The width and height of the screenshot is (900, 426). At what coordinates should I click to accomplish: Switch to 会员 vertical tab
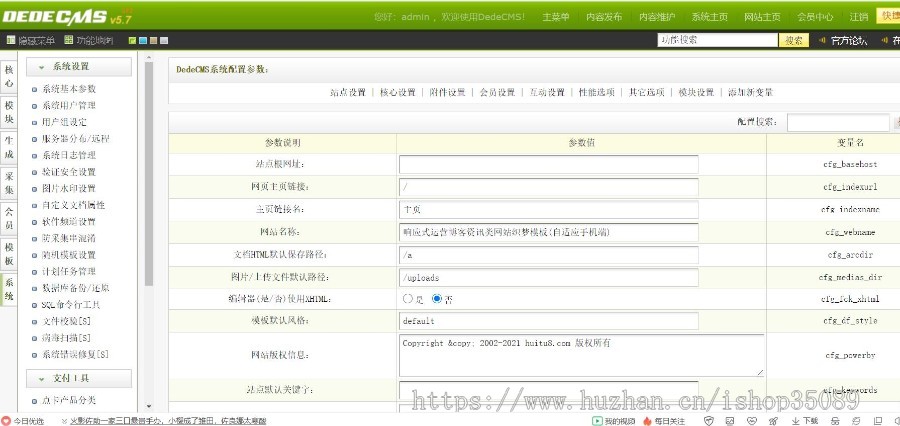(x=9, y=218)
